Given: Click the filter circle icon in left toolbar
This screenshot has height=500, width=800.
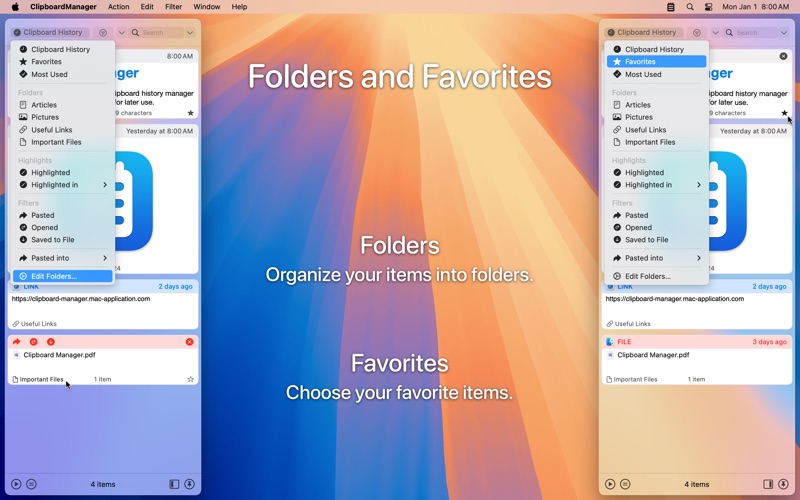Looking at the screenshot, I should point(103,33).
